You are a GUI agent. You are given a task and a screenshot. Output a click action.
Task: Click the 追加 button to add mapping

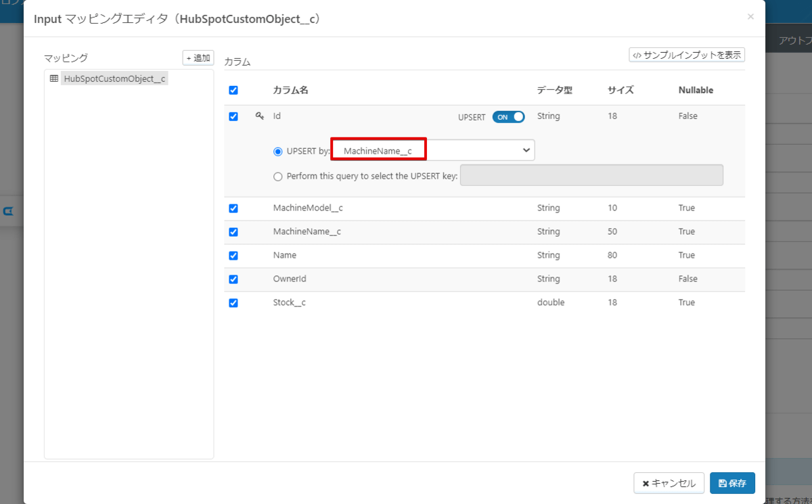click(198, 58)
